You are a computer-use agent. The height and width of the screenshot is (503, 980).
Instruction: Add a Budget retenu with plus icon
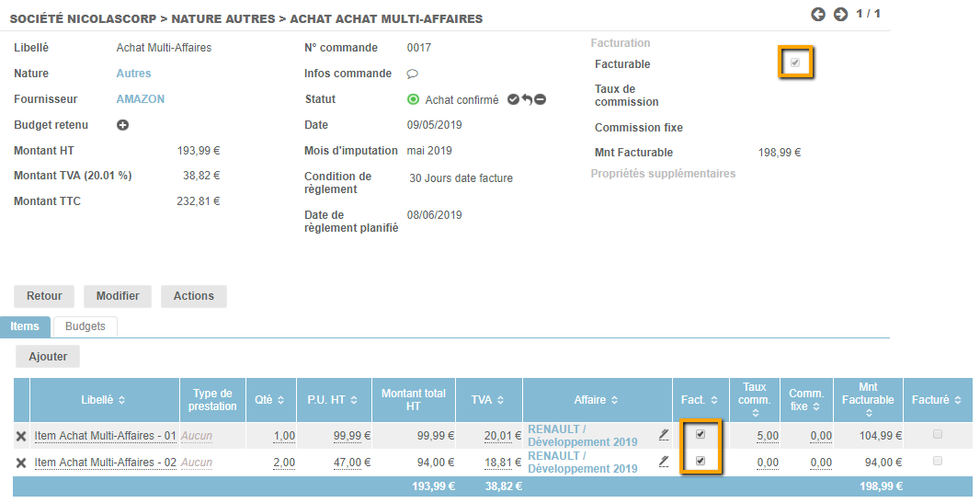pyautogui.click(x=122, y=125)
